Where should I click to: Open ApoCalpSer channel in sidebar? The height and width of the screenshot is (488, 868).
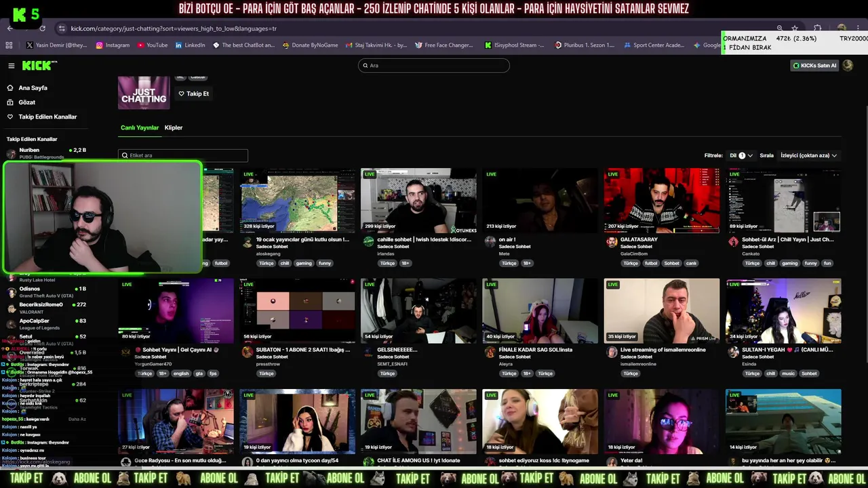(47, 324)
